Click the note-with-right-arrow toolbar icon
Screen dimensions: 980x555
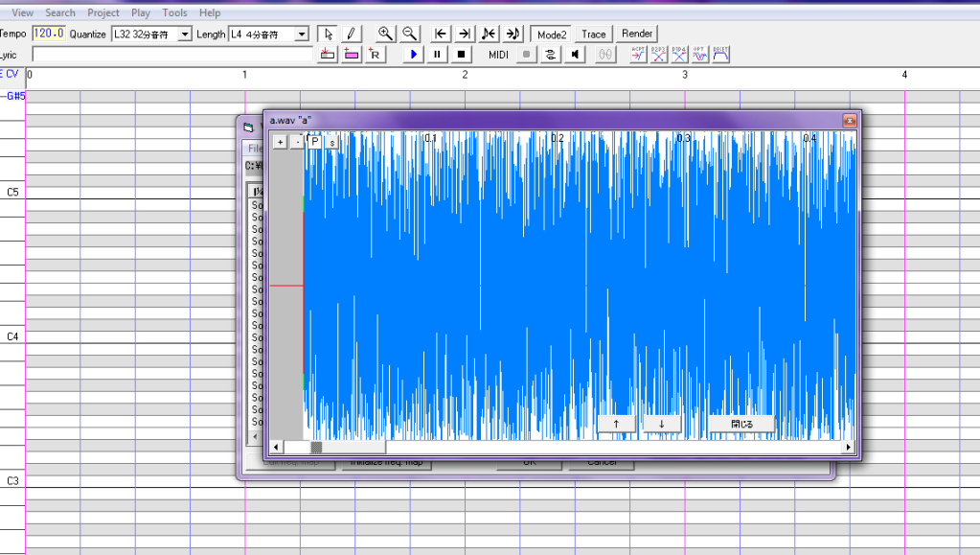[x=513, y=34]
